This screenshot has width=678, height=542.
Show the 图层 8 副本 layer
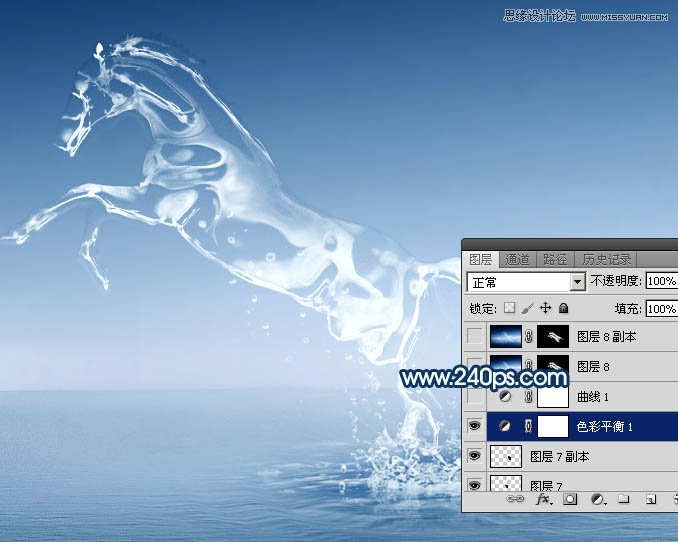475,337
